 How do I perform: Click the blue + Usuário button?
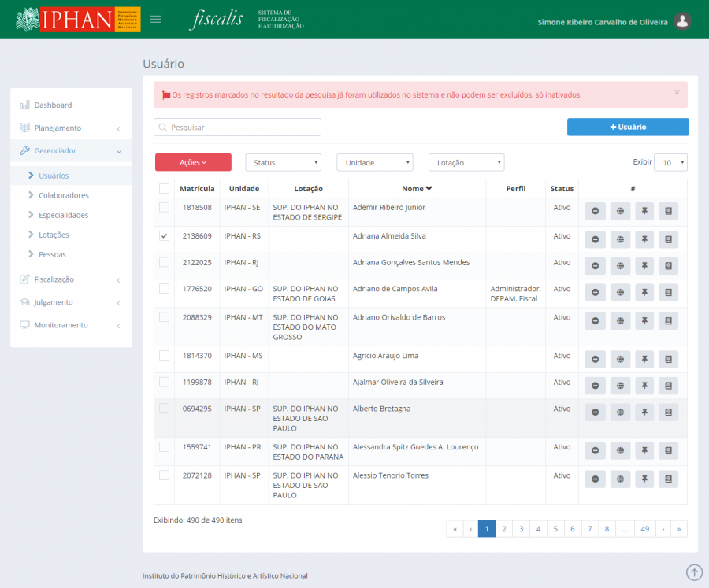point(628,127)
